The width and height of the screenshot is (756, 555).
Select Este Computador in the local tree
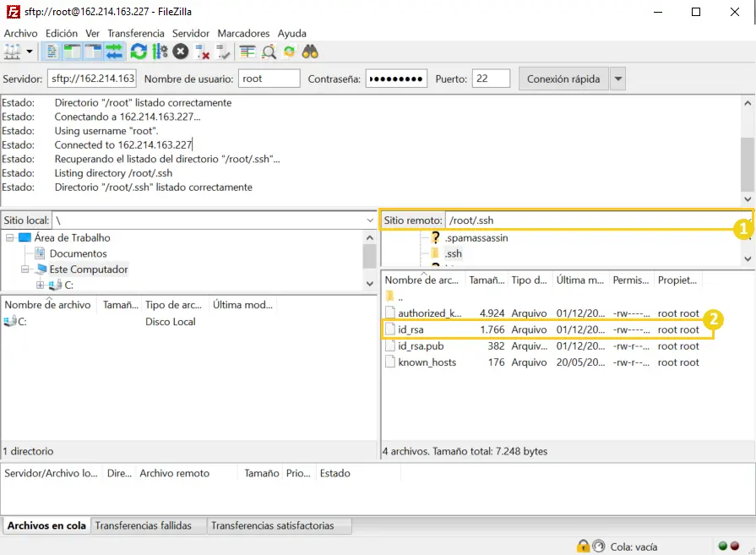coord(89,269)
